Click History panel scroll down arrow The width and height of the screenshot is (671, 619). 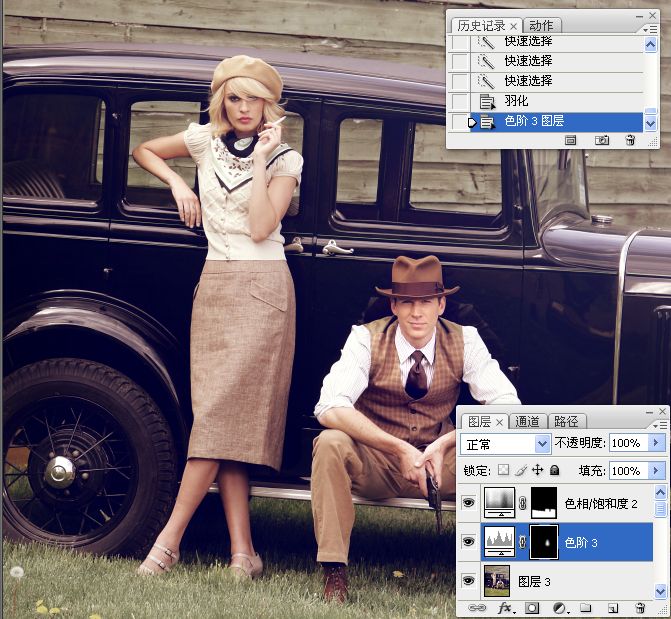coord(650,124)
